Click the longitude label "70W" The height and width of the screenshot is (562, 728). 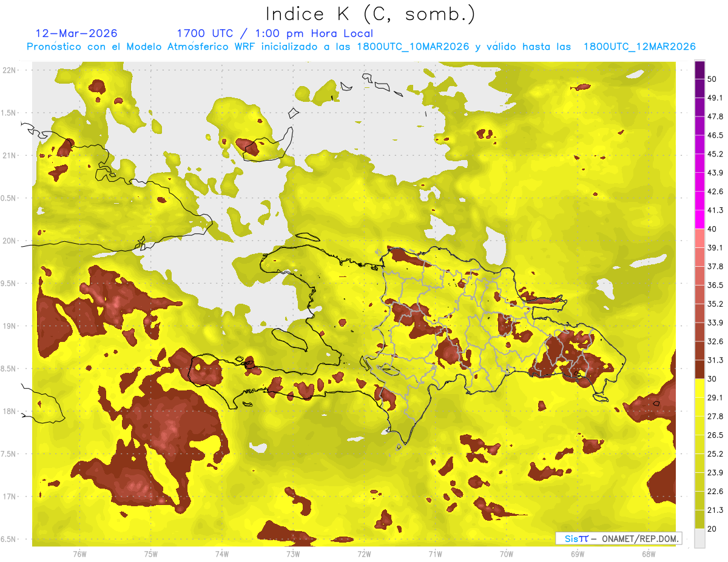pos(506,554)
